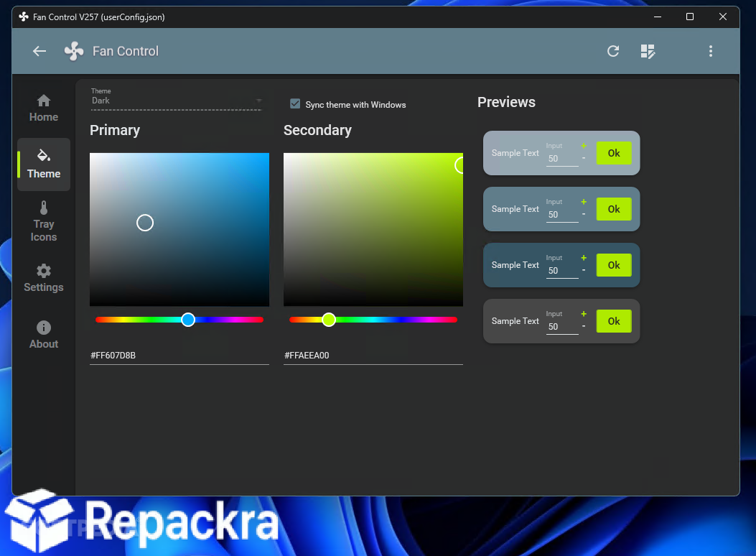Viewport: 756px width, 556px height.
Task: Open the three-dot more options menu
Action: click(710, 51)
